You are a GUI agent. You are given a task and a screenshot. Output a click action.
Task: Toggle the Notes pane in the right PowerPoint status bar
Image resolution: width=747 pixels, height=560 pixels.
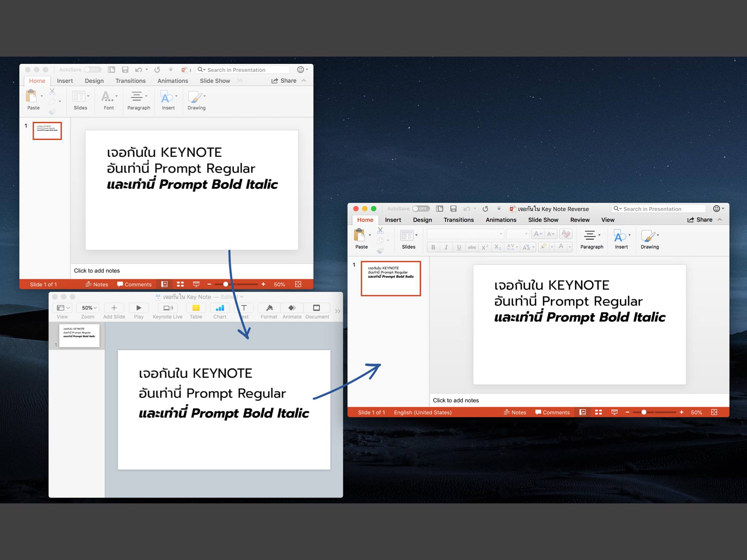coord(515,412)
